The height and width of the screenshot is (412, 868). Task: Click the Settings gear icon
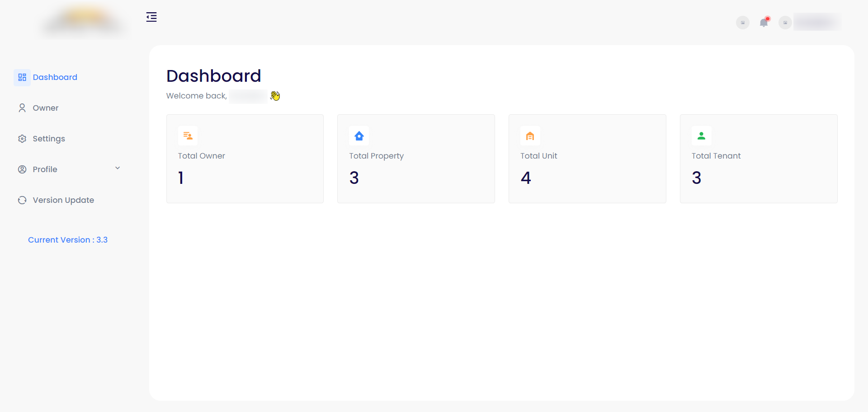click(x=22, y=139)
